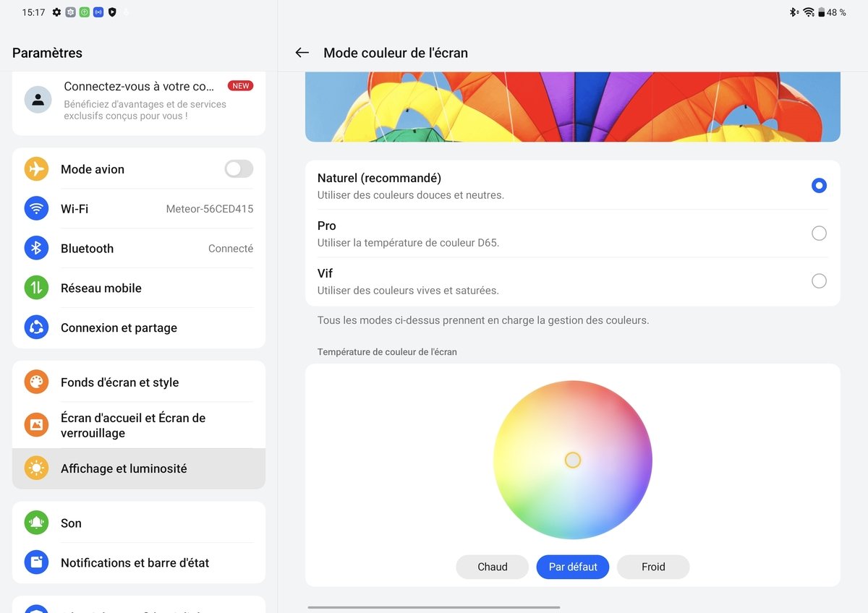Viewport: 868px width, 613px height.
Task: Go back with the arrow icon
Action: click(302, 53)
